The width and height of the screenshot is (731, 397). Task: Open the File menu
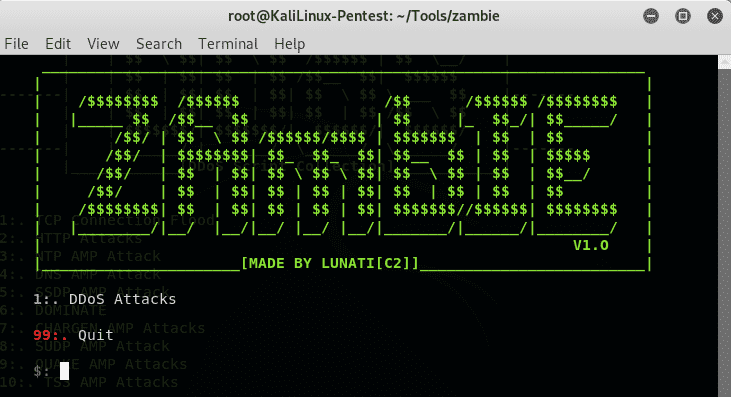(16, 44)
